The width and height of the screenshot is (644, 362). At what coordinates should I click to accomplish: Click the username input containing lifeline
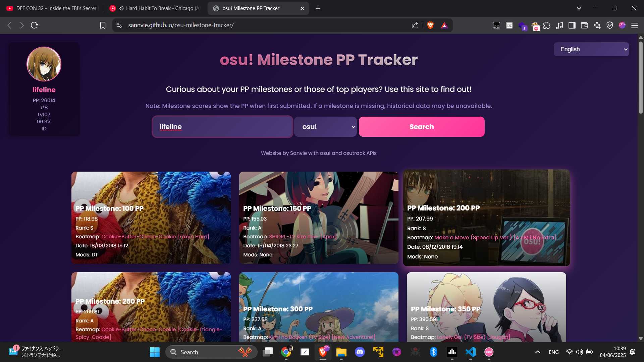click(x=222, y=127)
